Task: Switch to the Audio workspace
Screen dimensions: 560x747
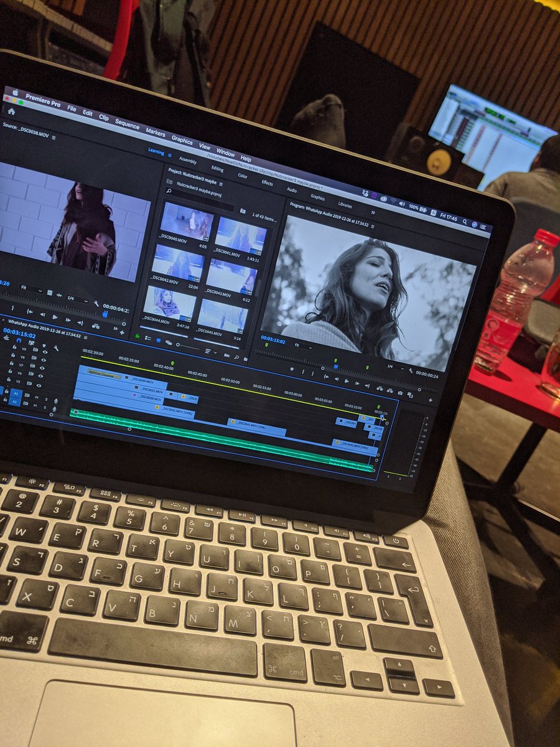Action: click(292, 190)
